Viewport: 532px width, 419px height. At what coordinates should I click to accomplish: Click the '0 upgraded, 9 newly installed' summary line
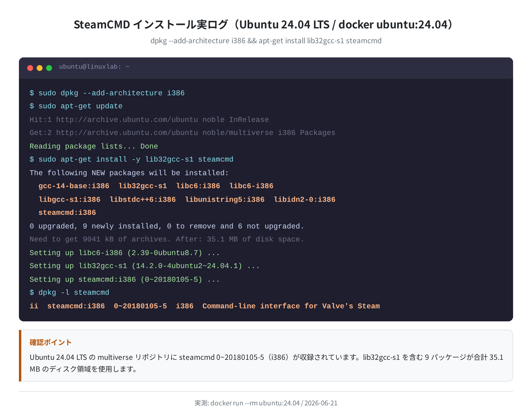click(x=167, y=226)
